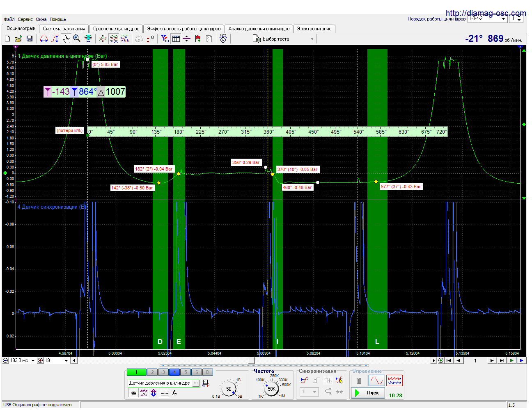The image size is (532, 410).
Task: Switch to Анализ давления в цилиндре tab
Action: coord(259,29)
